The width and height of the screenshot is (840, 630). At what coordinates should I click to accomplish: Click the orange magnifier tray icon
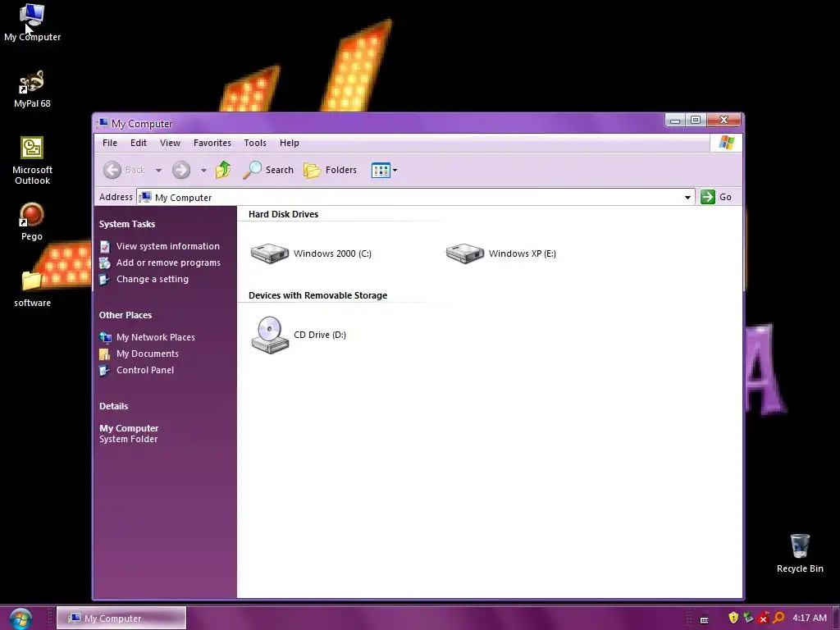[x=778, y=618]
